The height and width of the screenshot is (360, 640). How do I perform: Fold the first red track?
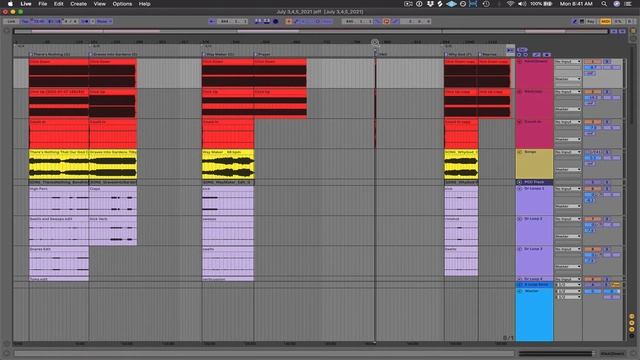[x=520, y=62]
